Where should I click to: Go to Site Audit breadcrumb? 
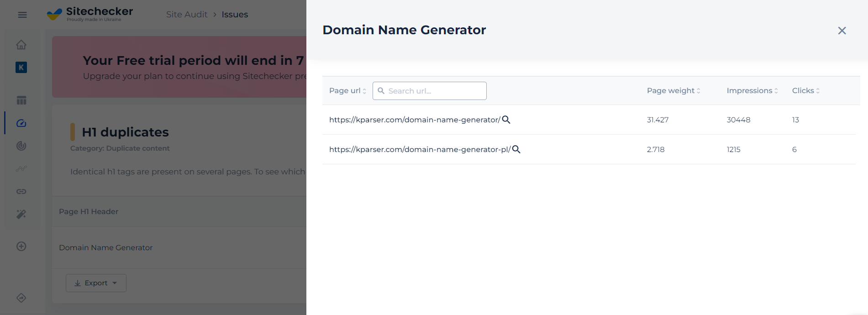coord(187,15)
